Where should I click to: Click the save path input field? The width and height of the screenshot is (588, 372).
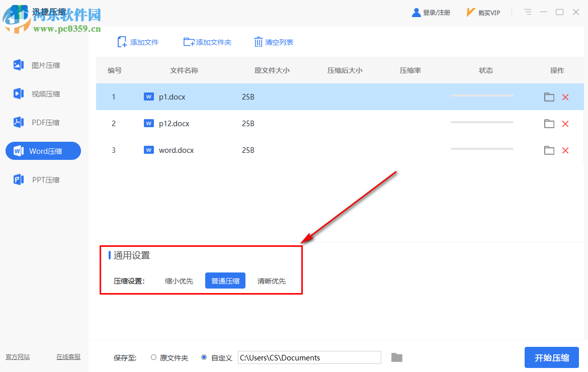coord(309,357)
